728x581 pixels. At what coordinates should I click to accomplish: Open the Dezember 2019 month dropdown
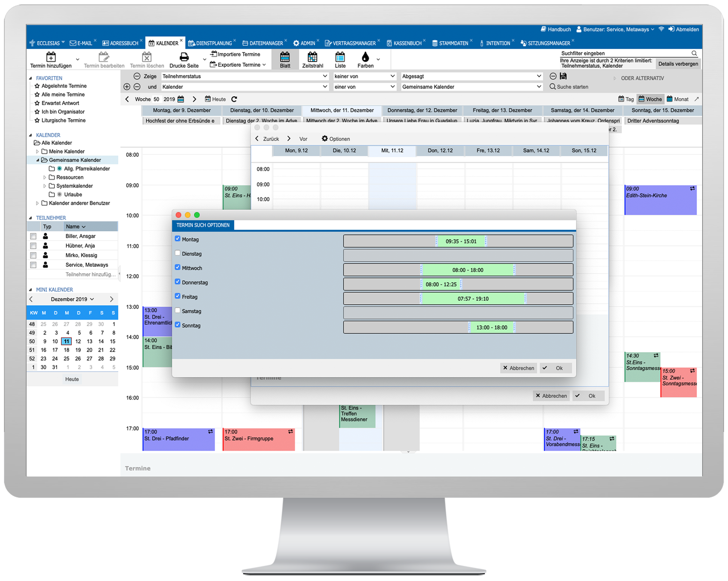click(x=72, y=299)
